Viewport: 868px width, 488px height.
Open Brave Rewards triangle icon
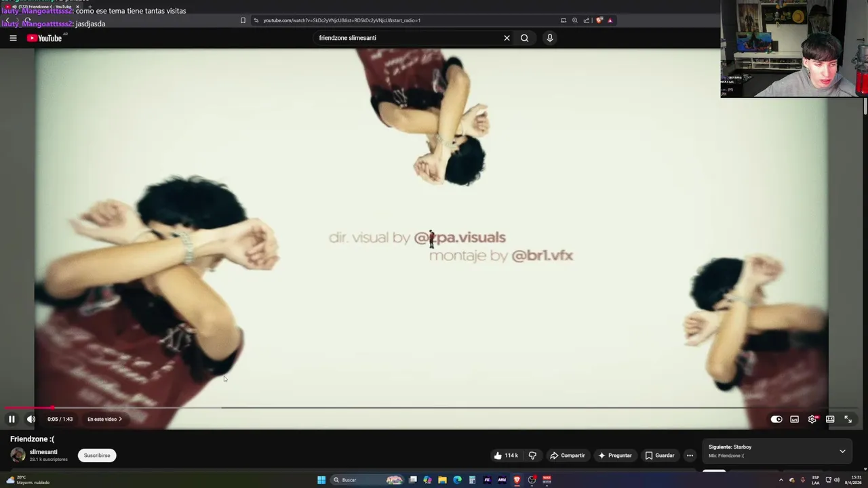pos(610,20)
